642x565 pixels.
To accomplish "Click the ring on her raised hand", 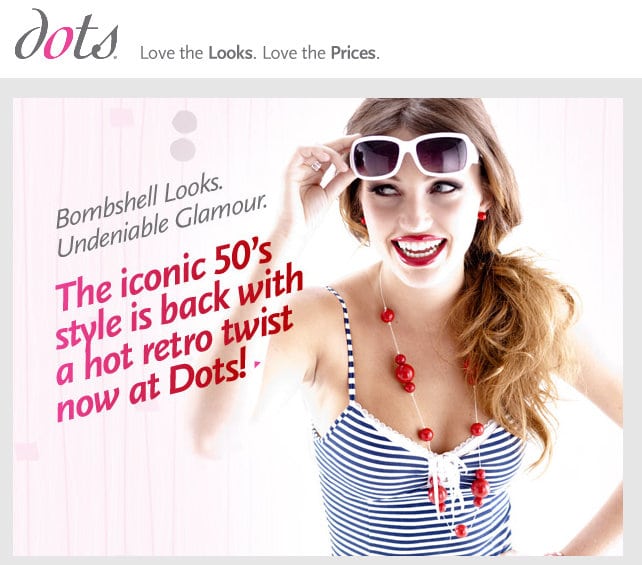I will (316, 165).
